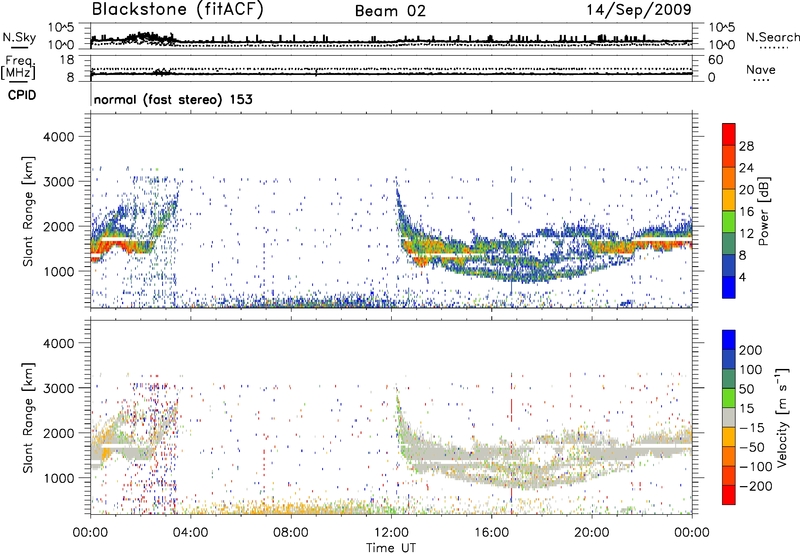The height and width of the screenshot is (554, 800).
Task: Click the '-200' value on Velocity colorbar
Action: (755, 486)
